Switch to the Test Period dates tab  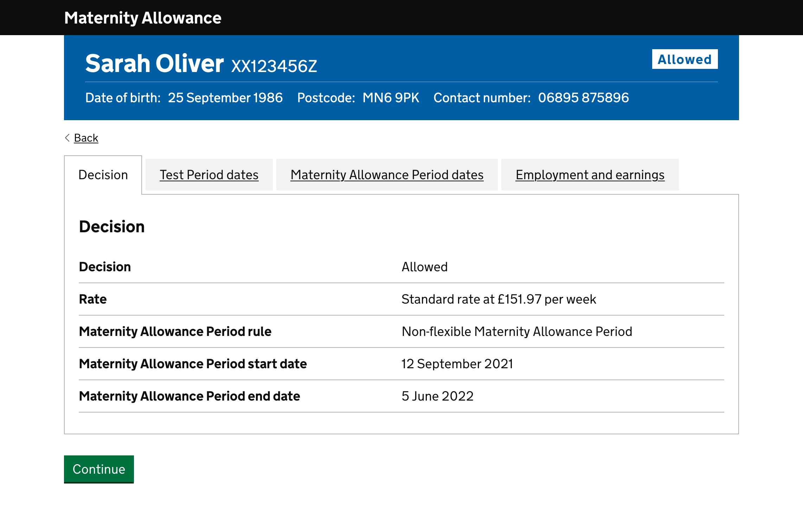pos(209,175)
